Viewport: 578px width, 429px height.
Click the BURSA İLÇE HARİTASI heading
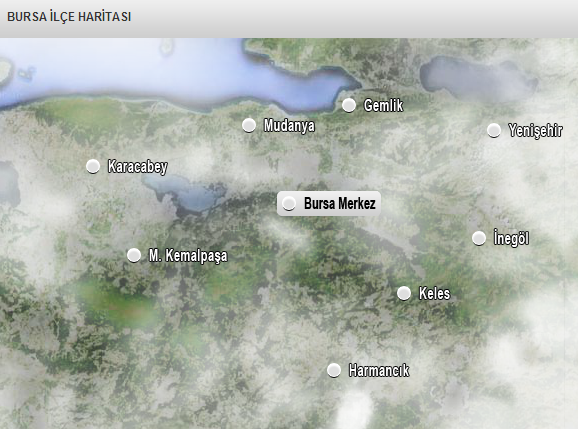tap(69, 17)
